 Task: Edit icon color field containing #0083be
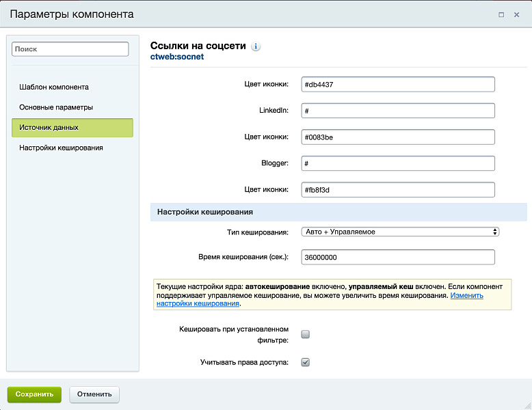pyautogui.click(x=397, y=137)
